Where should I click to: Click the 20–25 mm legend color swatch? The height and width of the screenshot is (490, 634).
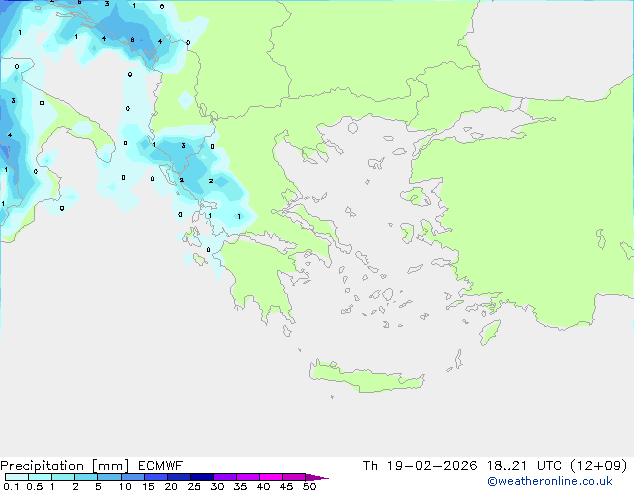click(x=178, y=477)
